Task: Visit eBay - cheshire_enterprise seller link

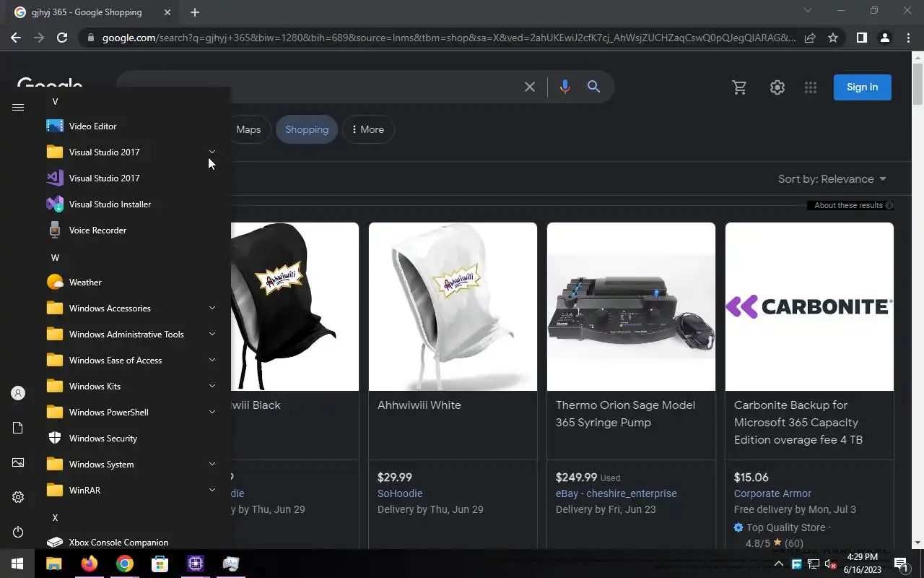Action: click(x=616, y=493)
